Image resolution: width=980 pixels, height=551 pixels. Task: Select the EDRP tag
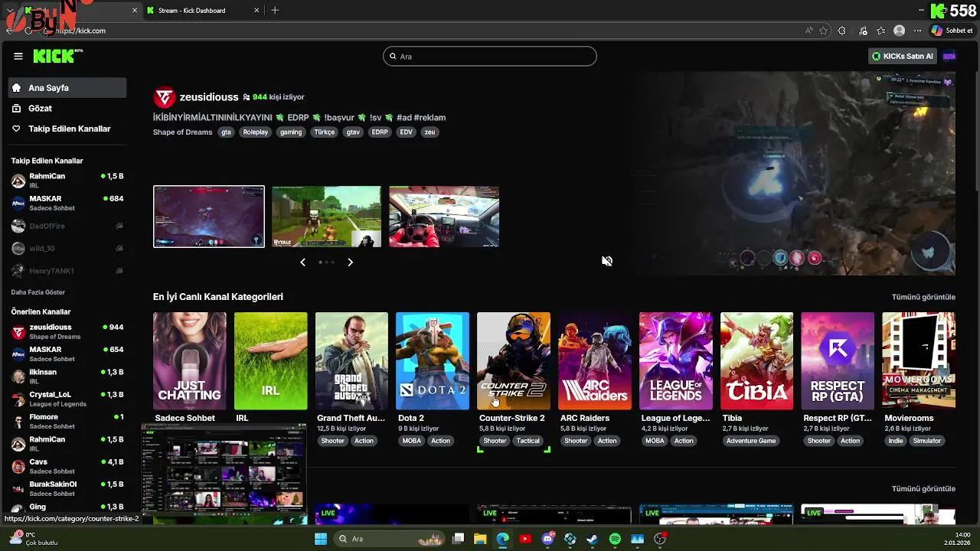click(380, 132)
